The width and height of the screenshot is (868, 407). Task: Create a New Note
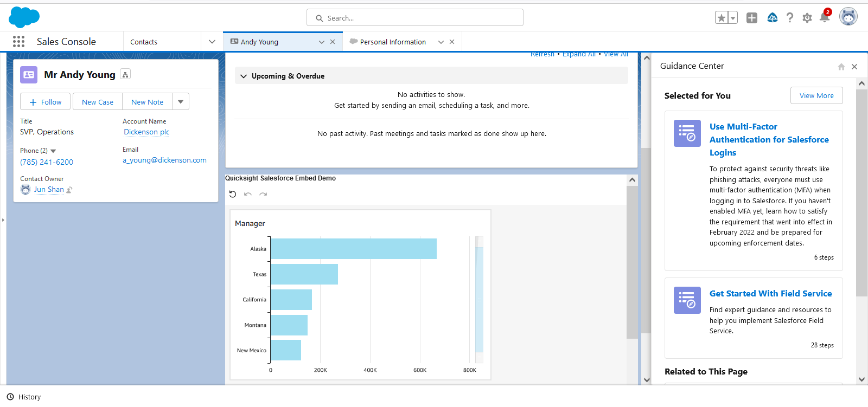(147, 102)
